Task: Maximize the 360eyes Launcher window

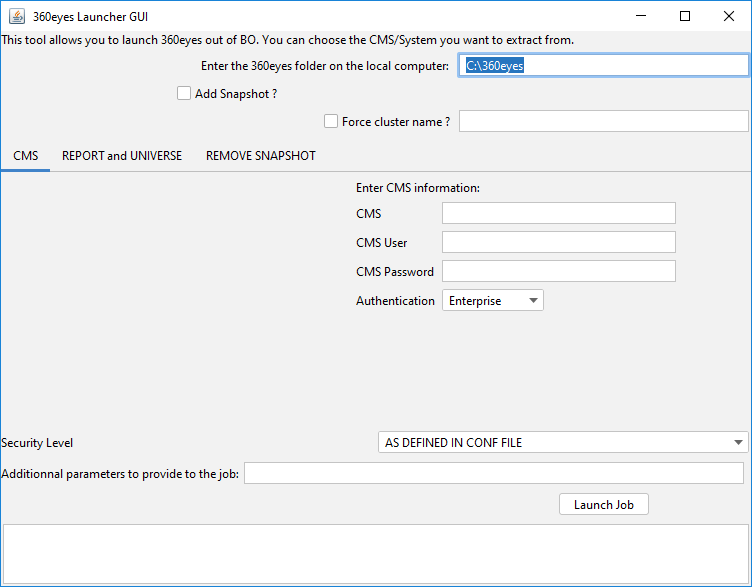Action: pyautogui.click(x=685, y=16)
